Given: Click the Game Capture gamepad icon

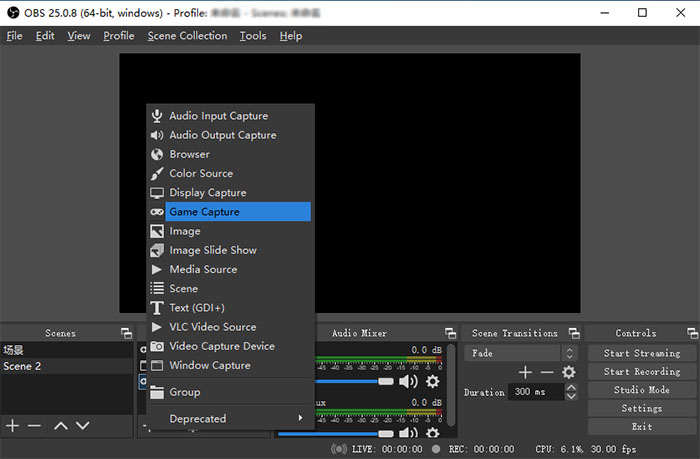Looking at the screenshot, I should [x=157, y=212].
